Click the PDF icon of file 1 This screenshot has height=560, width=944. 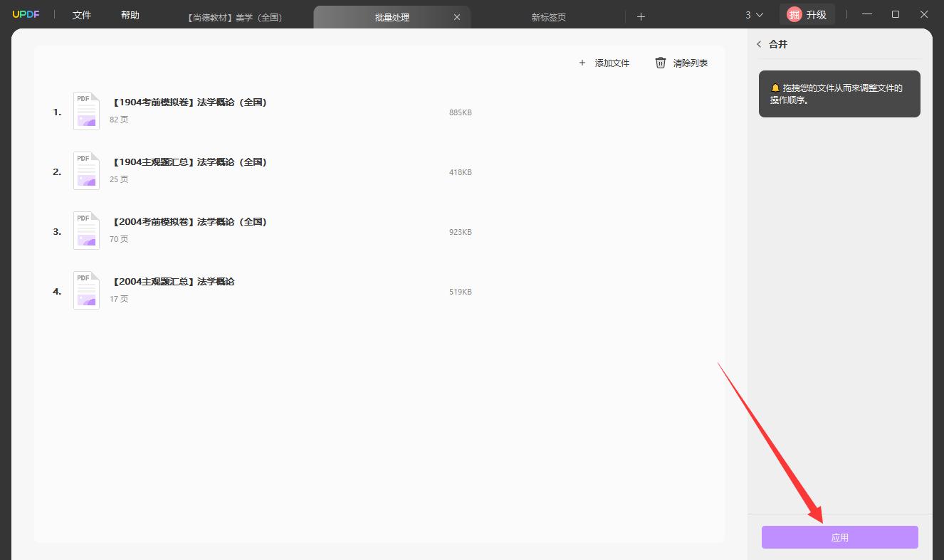(x=86, y=111)
